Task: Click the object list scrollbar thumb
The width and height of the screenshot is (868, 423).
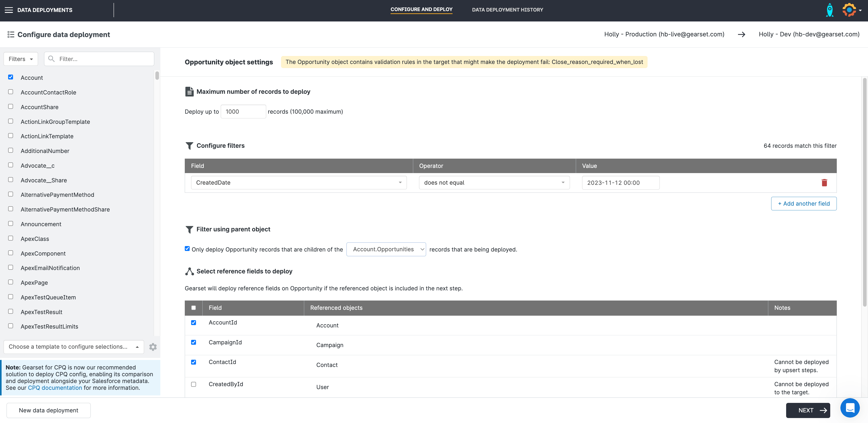Action: tap(157, 75)
